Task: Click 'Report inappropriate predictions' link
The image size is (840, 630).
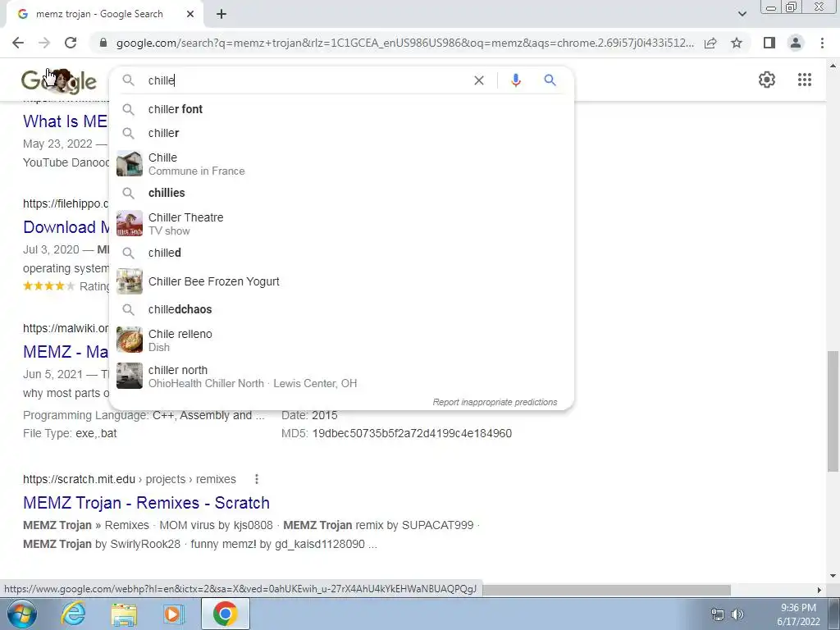Action: tap(495, 402)
